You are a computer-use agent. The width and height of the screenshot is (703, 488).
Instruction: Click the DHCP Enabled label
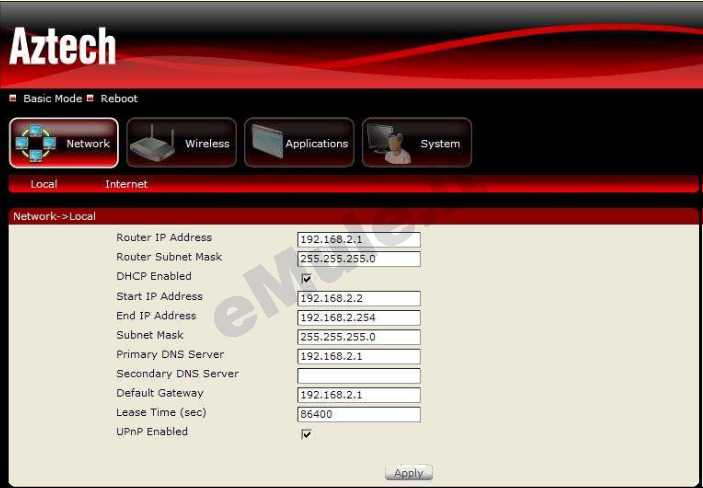point(154,276)
